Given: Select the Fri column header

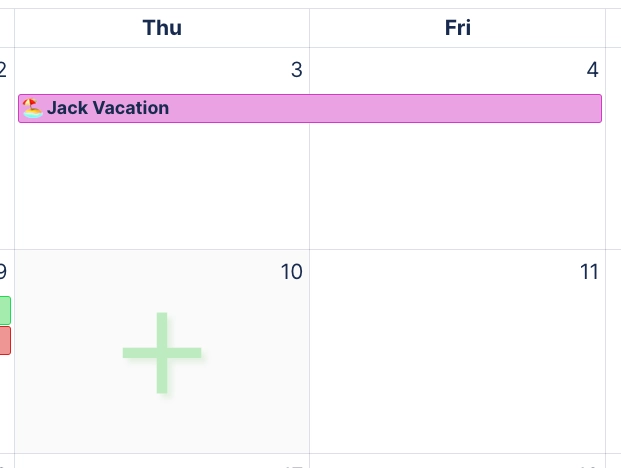Looking at the screenshot, I should click(x=457, y=28).
